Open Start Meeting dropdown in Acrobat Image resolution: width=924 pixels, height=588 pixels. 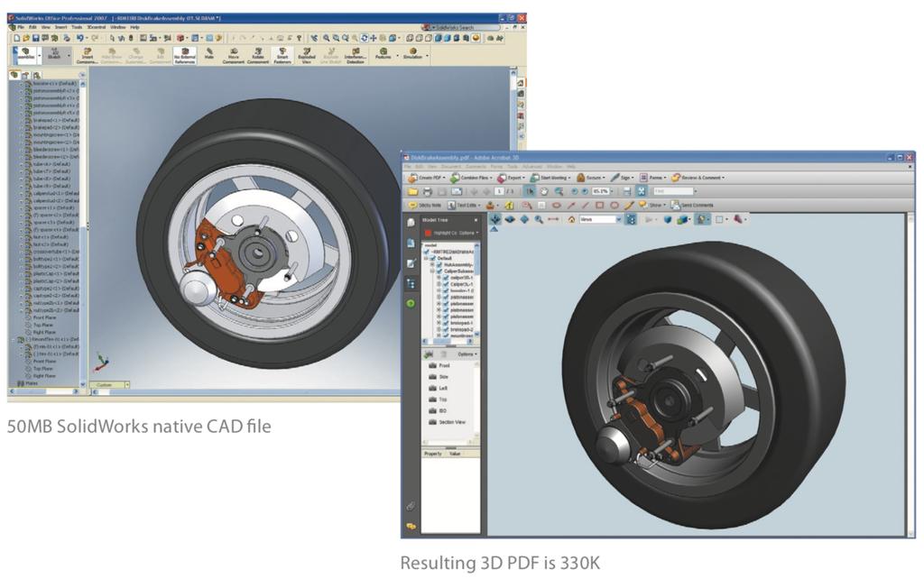pyautogui.click(x=550, y=178)
